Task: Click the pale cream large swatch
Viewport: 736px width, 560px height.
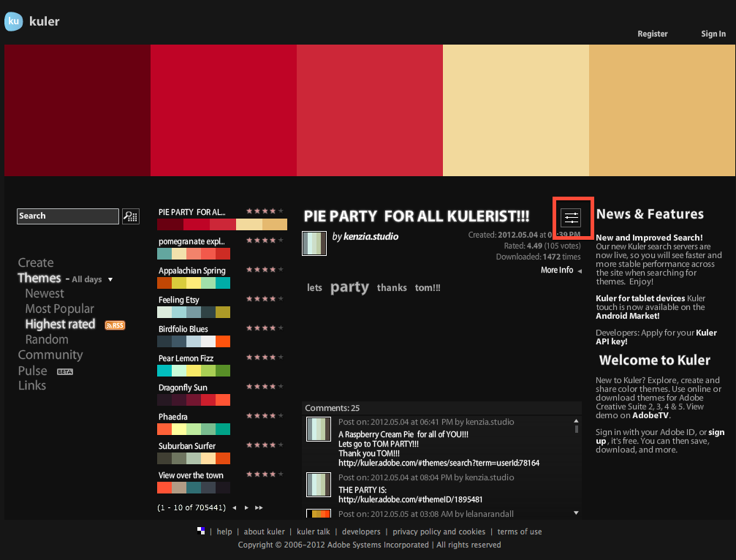Action: 516,110
